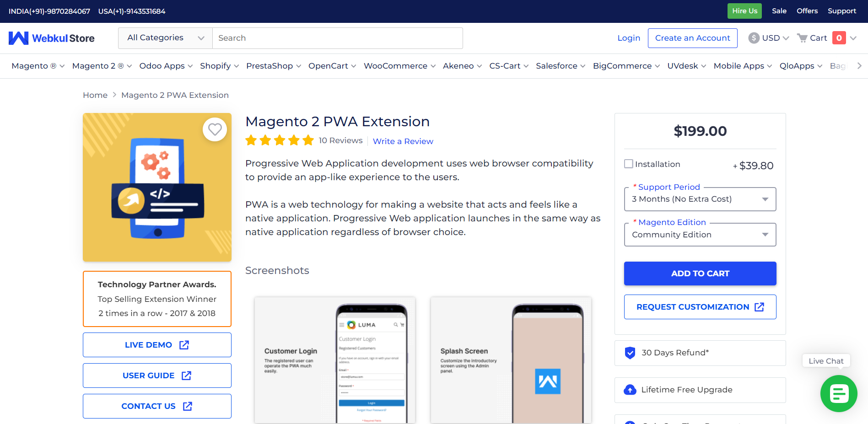Image resolution: width=868 pixels, height=424 pixels.
Task: Open the Live Chat bubble icon
Action: tap(839, 393)
